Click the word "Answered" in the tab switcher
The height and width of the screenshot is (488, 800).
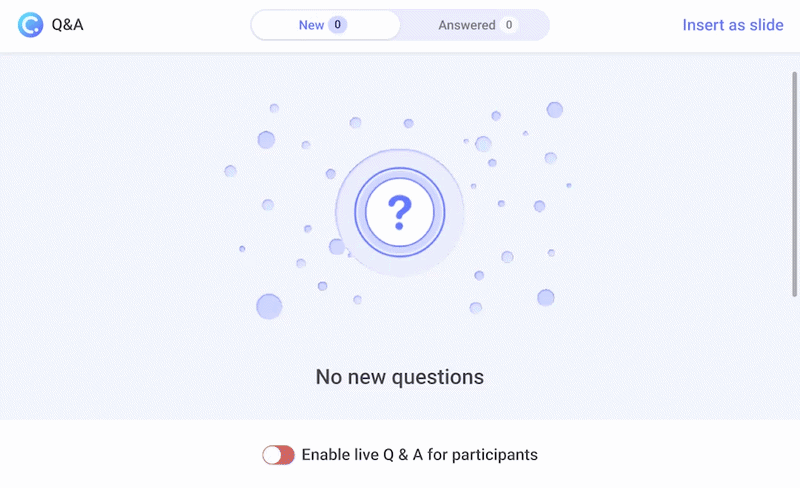[467, 25]
